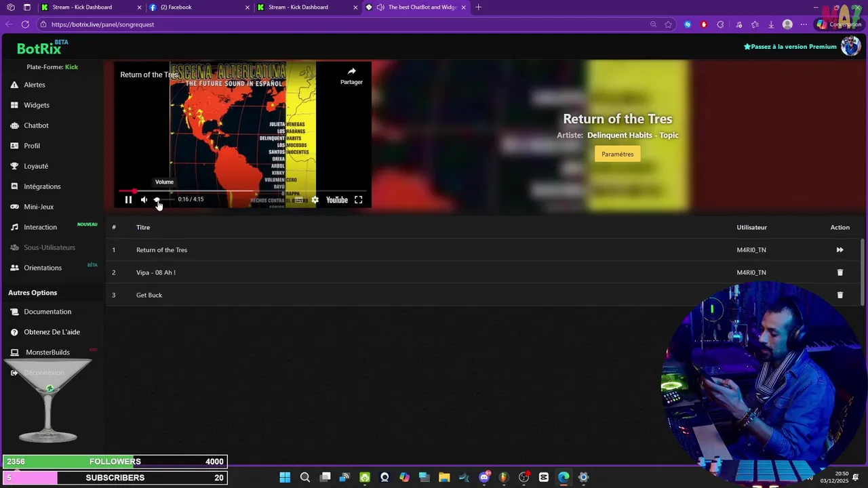Mute the video using the speaker icon
The width and height of the screenshot is (868, 488).
click(144, 200)
